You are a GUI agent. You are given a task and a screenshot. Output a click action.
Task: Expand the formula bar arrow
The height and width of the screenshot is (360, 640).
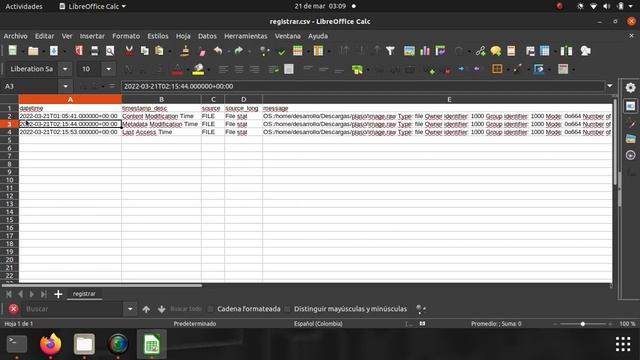click(610, 86)
